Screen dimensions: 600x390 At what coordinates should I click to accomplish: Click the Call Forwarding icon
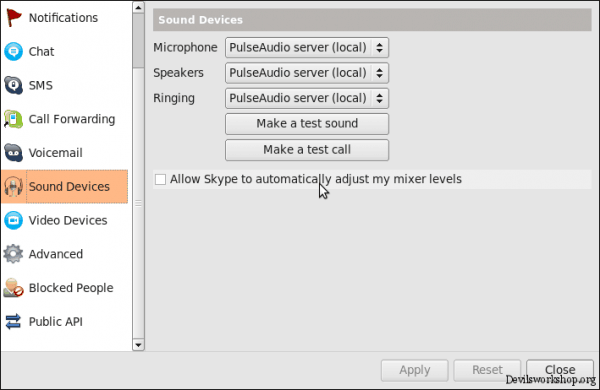coord(13,119)
